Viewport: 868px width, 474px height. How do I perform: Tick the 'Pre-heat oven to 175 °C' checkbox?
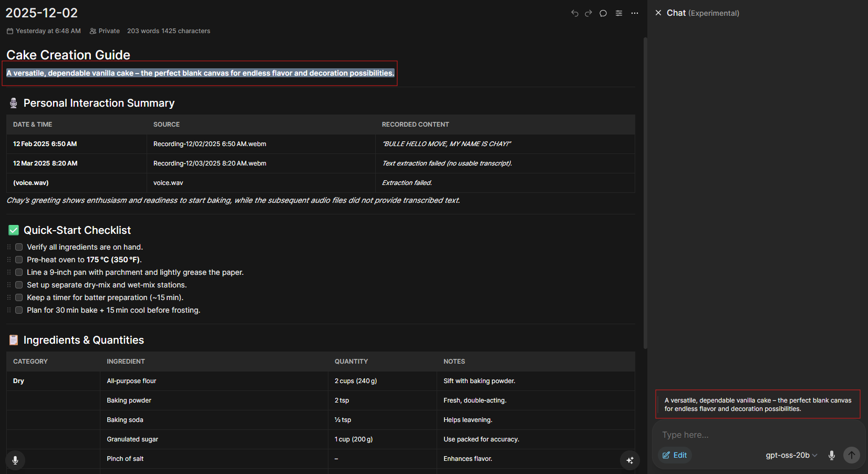point(19,260)
